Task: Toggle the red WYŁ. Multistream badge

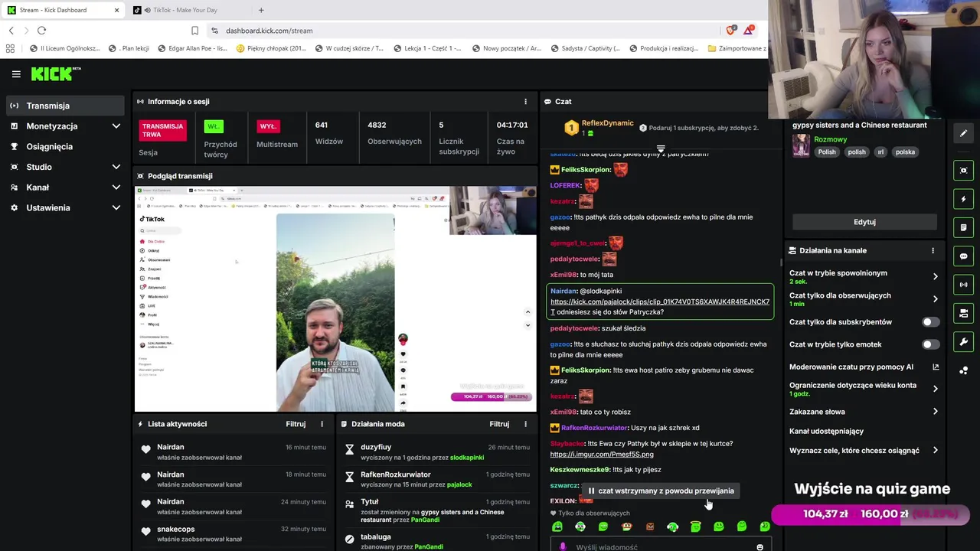Action: coord(268,126)
